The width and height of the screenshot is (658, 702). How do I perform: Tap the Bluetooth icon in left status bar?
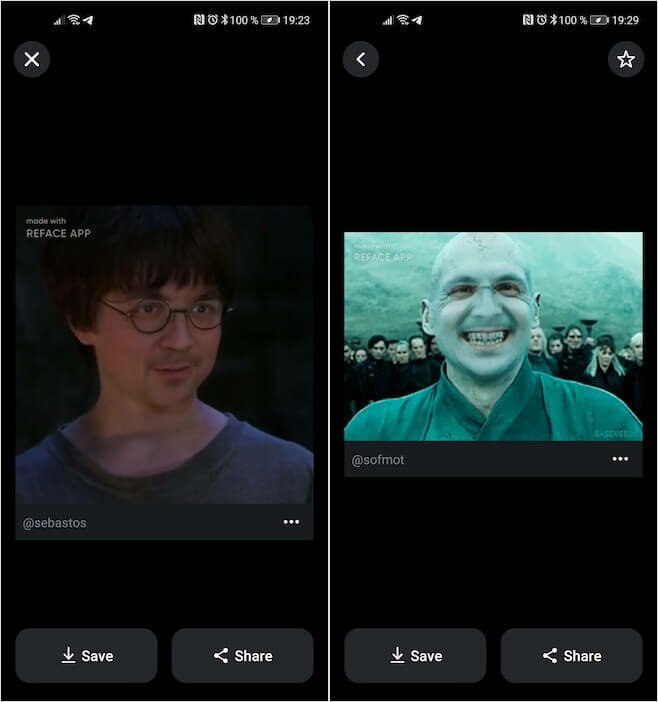pos(224,20)
